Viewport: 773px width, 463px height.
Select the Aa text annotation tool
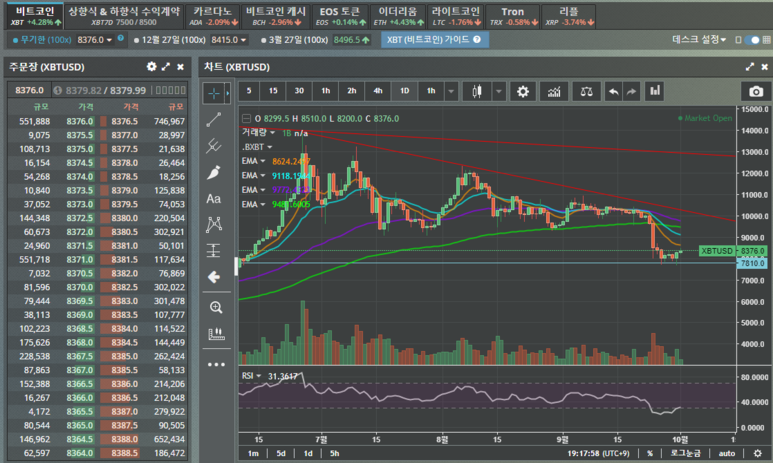[213, 199]
